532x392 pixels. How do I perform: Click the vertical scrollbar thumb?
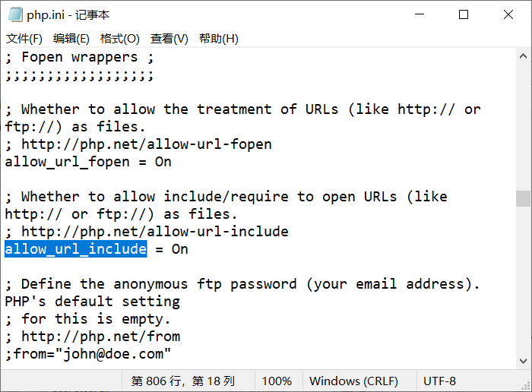click(x=523, y=198)
